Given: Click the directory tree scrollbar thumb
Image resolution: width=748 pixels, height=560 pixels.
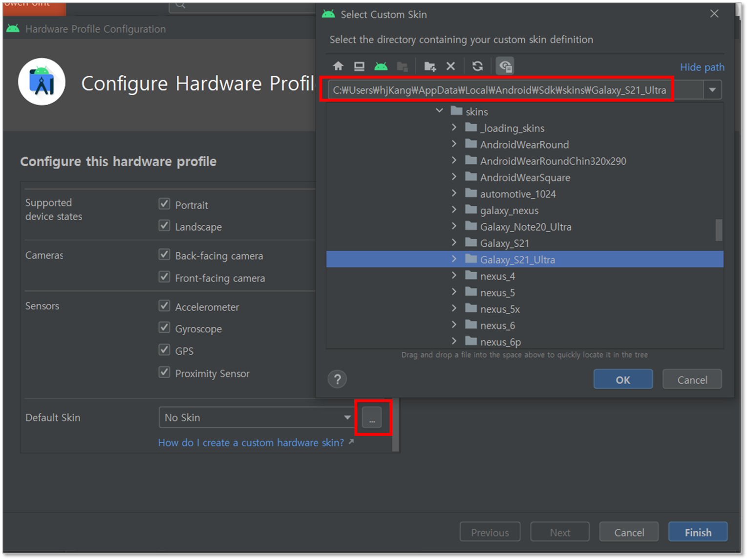Looking at the screenshot, I should [x=719, y=230].
